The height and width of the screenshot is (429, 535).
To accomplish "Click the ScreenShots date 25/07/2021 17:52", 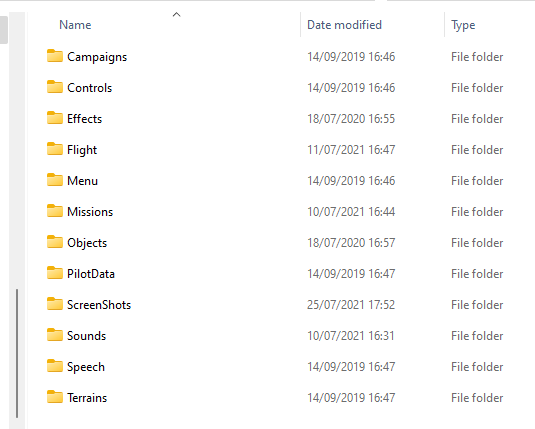I will (351, 305).
